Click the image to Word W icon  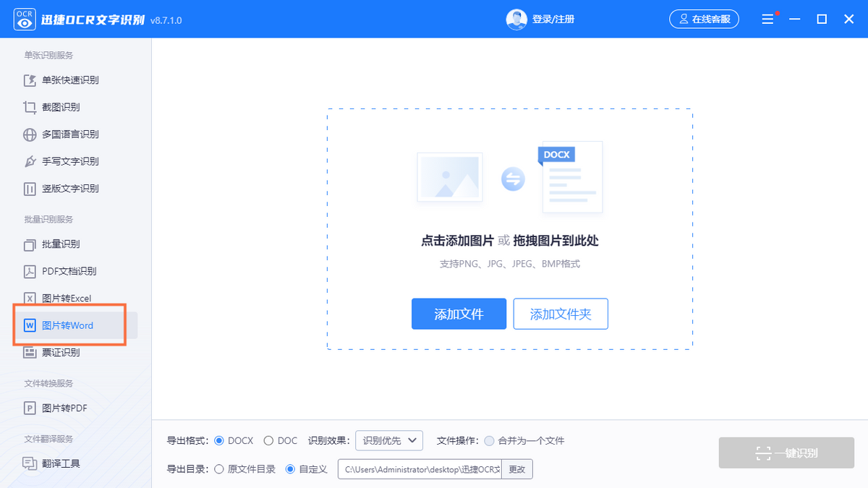30,325
